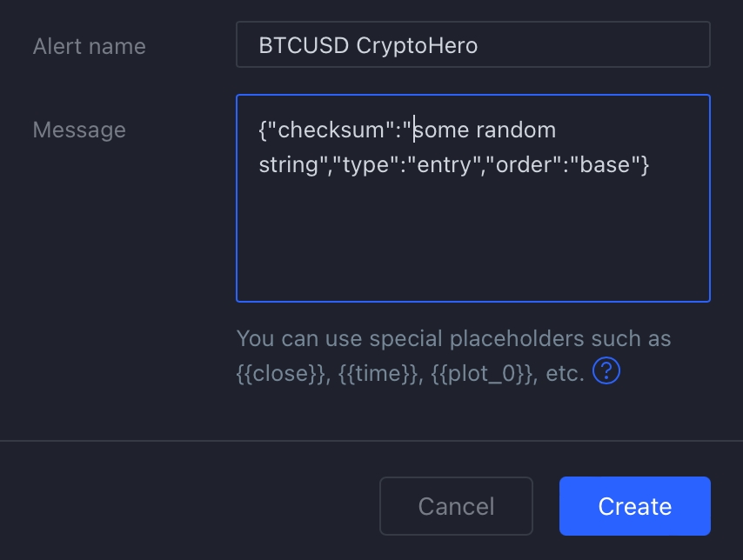Click the "Alert name" label
The width and height of the screenshot is (743, 560).
(x=89, y=46)
